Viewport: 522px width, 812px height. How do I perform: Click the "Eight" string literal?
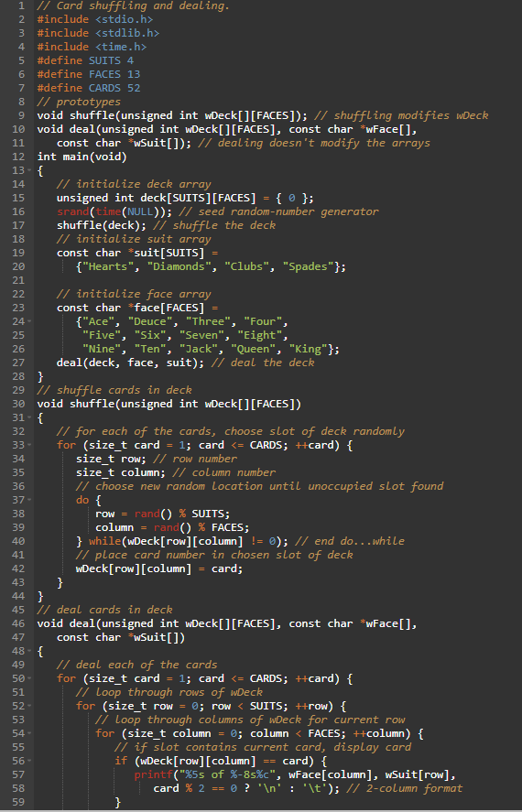pos(262,335)
